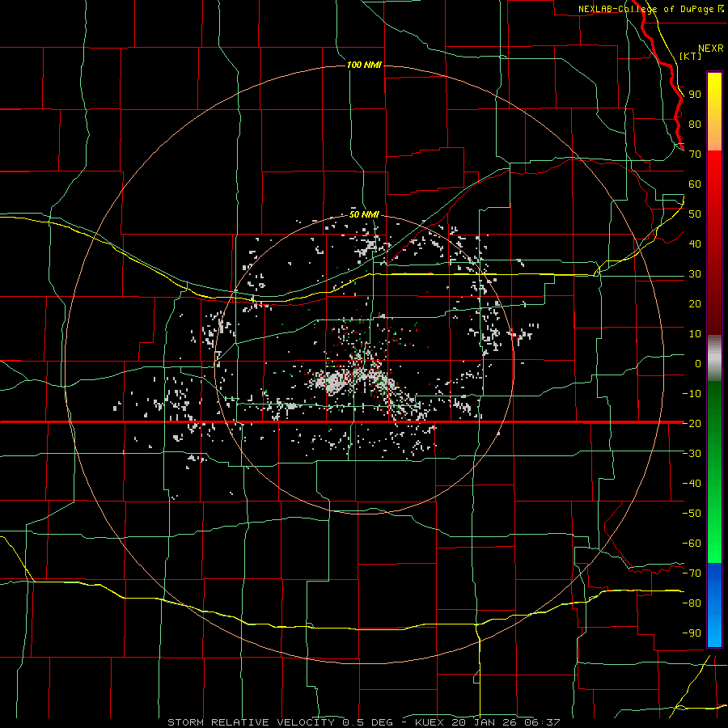Click the "0" scale value

[698, 364]
